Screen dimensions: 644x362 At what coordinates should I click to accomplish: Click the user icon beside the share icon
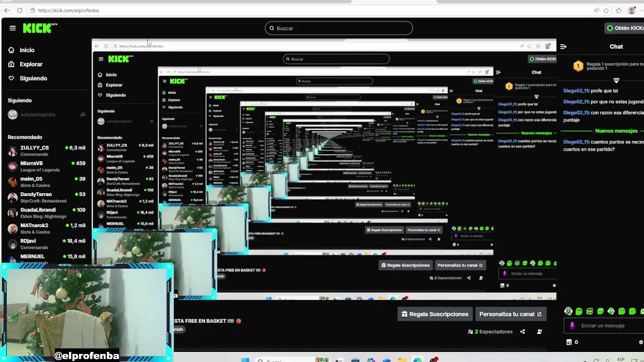point(539,332)
